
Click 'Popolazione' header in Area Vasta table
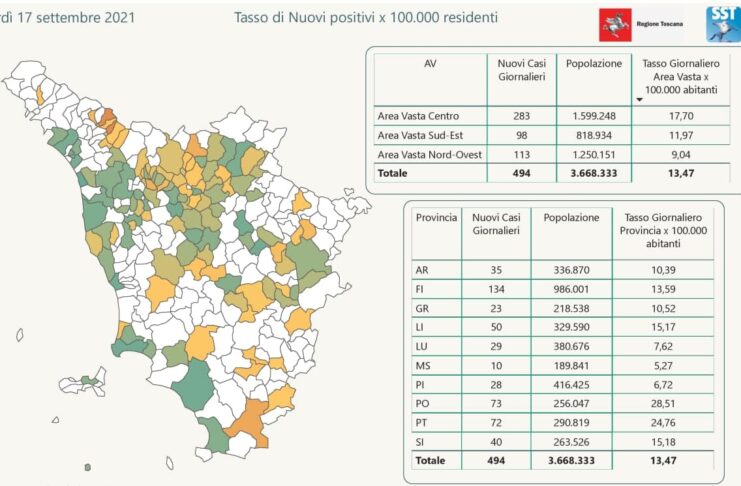coord(594,63)
